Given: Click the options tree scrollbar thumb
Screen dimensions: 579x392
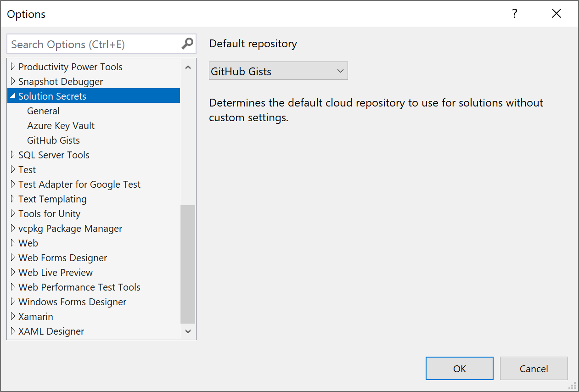Looking at the screenshot, I should [x=188, y=264].
